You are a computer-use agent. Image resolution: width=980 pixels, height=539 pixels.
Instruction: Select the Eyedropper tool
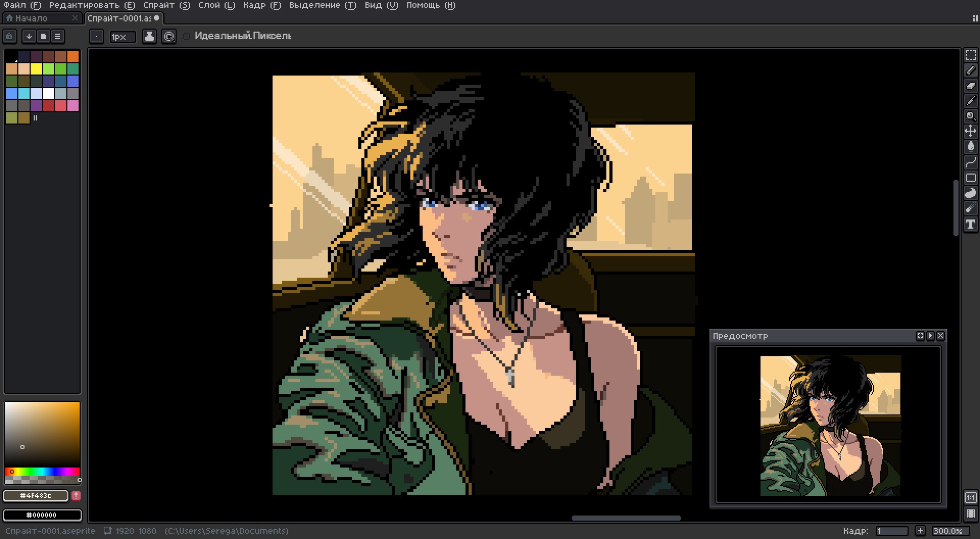coord(970,101)
